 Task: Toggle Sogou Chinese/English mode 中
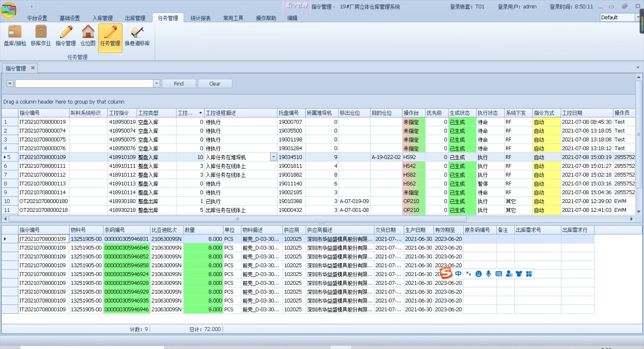[458, 273]
